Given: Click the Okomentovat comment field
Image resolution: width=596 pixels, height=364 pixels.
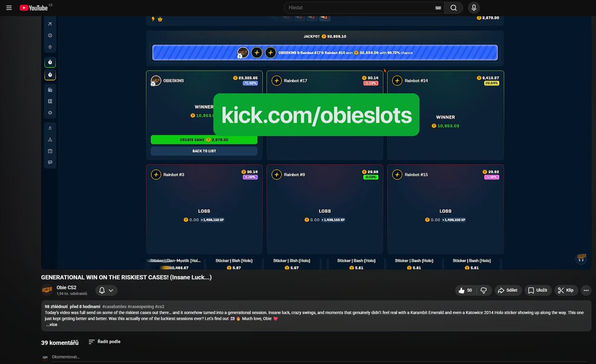Looking at the screenshot, I should click(x=318, y=357).
